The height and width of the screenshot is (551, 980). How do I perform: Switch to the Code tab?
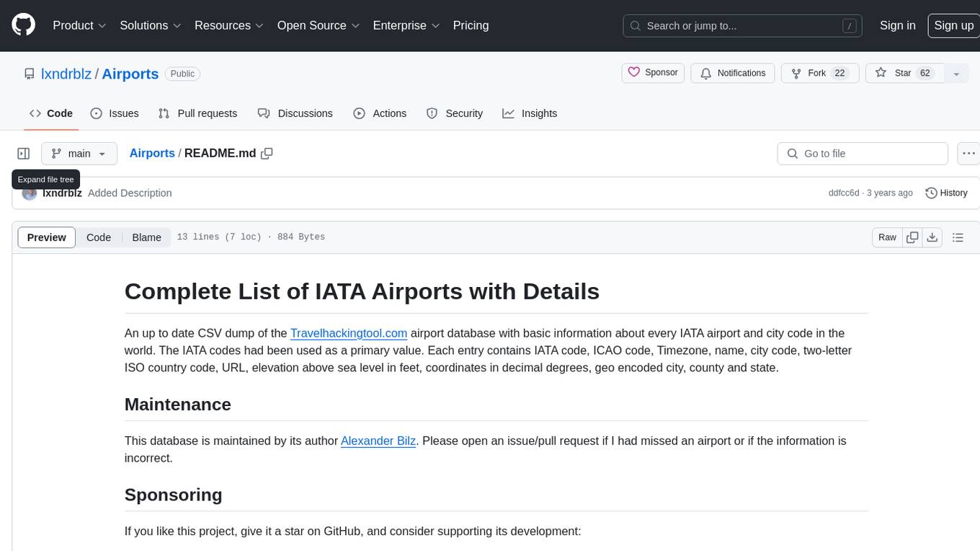51,113
